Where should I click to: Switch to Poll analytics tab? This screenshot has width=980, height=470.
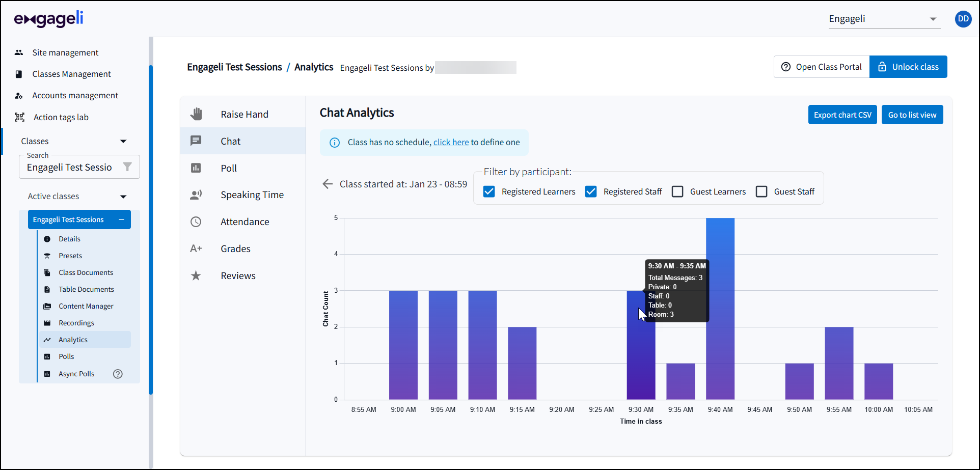tap(243, 168)
